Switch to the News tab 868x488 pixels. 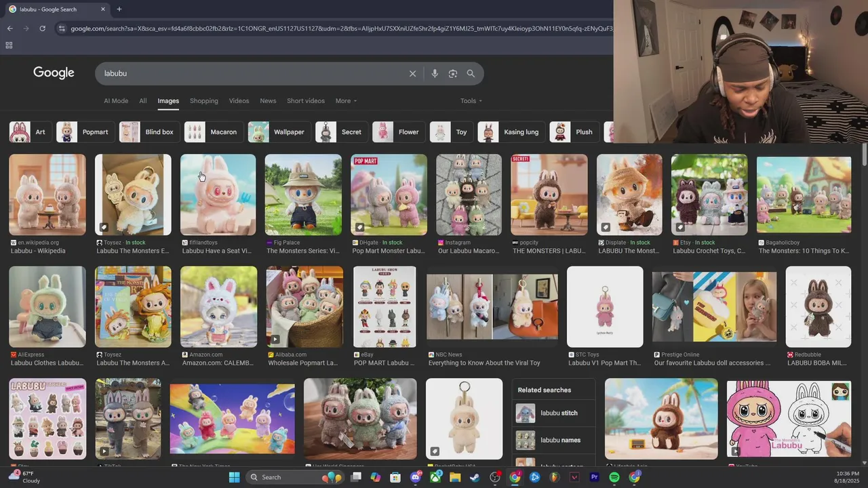(268, 101)
